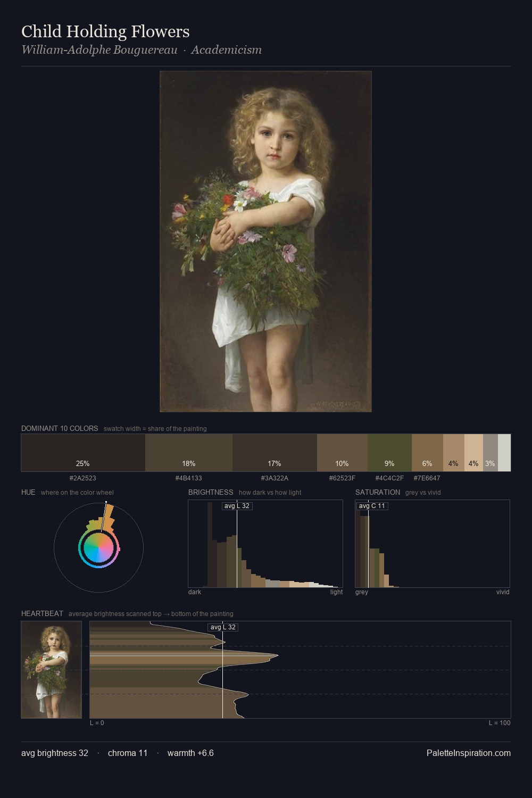This screenshot has width=532, height=798.
Task: Click the 'avg L 32' brightness histogram label
Action: [237, 506]
